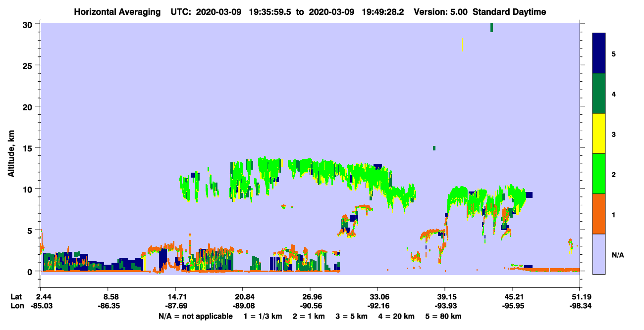
Task: Click the 'Lat' row label
Action: pyautogui.click(x=16, y=297)
